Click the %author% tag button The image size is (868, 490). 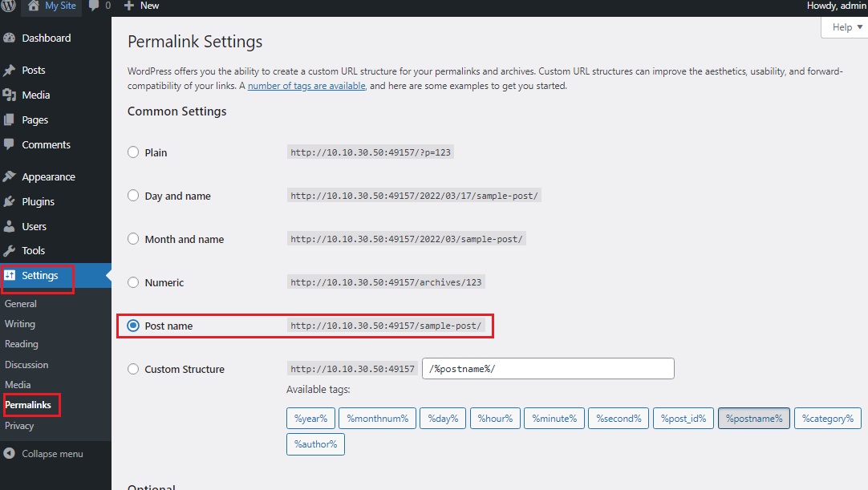click(x=315, y=444)
